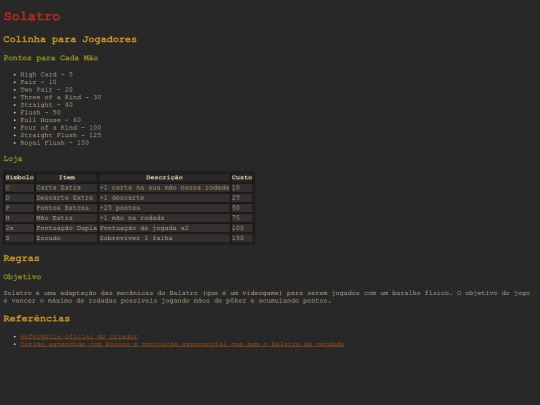This screenshot has height=405, width=540.
Task: Select the "Straight Flush - 125" list item
Action: tap(61, 135)
